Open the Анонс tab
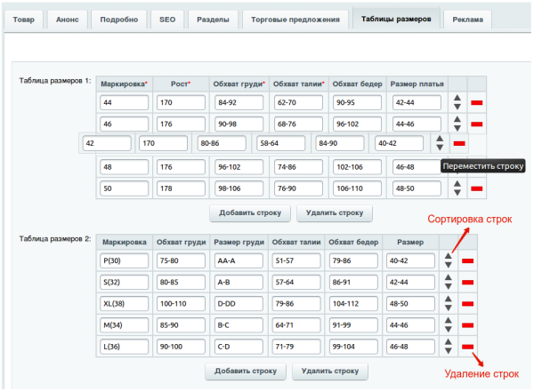Viewport: 534px width, 392px height. (67, 19)
